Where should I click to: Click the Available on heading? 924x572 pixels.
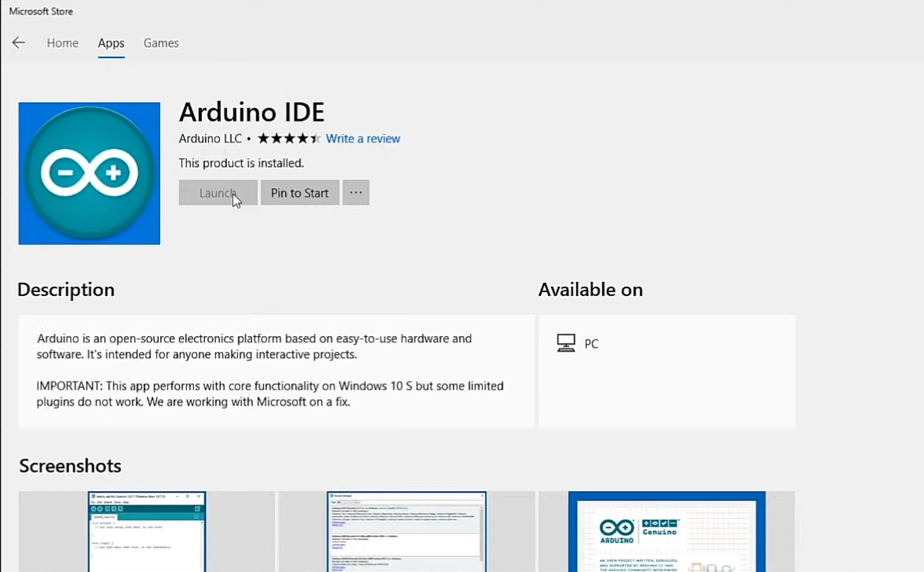pos(590,290)
